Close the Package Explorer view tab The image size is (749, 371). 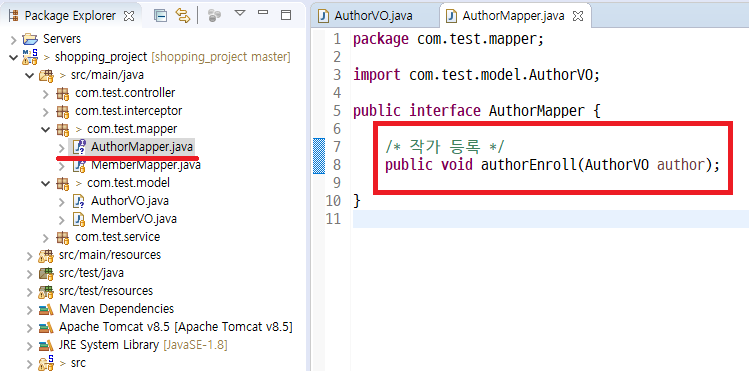tap(129, 16)
